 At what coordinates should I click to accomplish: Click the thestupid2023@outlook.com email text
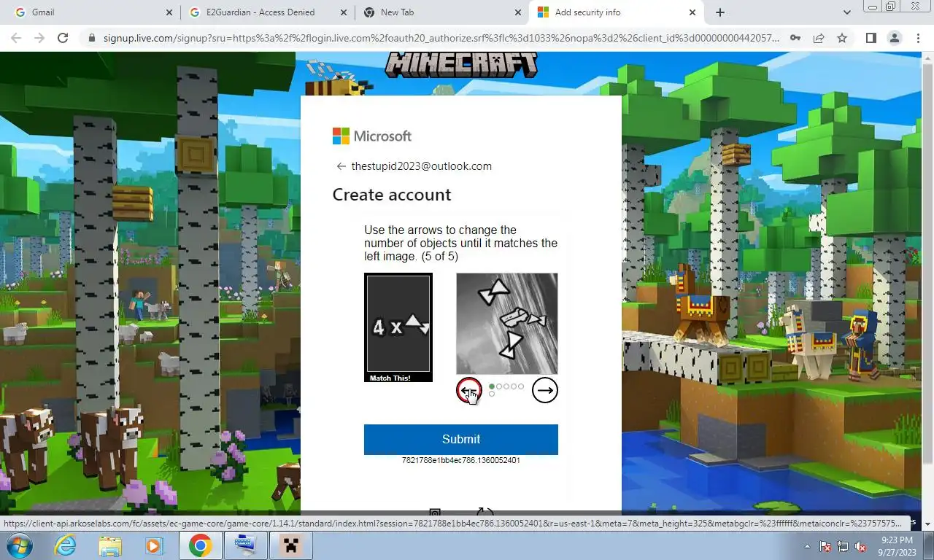(x=422, y=166)
